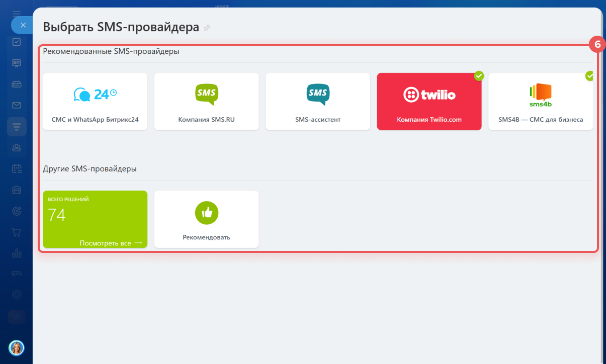This screenshot has width=606, height=364.
Task: Click the user avatar in sidebar
Action: (17, 347)
